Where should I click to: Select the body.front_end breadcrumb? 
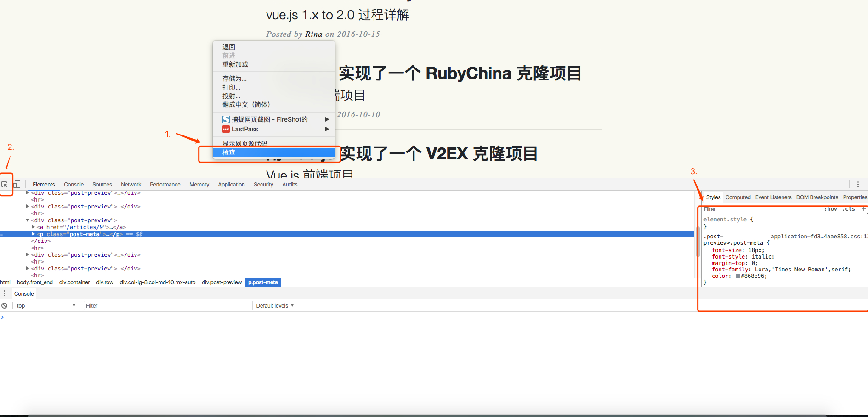coord(35,282)
